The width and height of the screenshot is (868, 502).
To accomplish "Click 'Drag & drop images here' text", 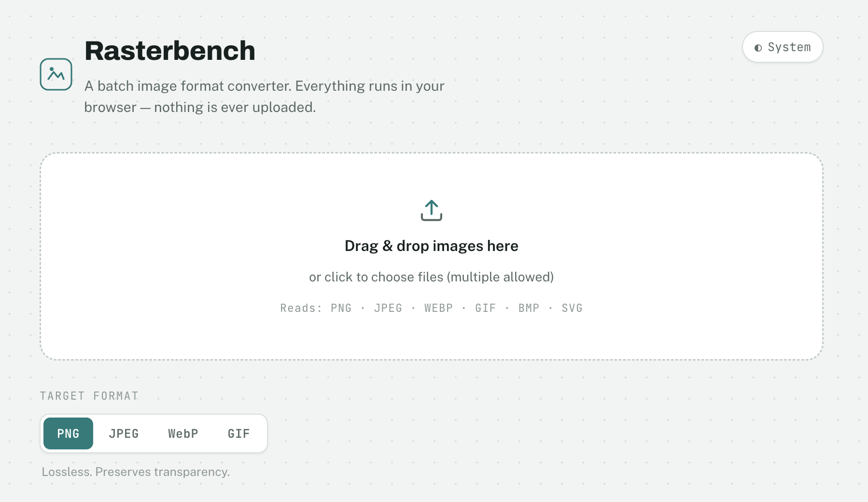I will point(432,246).
